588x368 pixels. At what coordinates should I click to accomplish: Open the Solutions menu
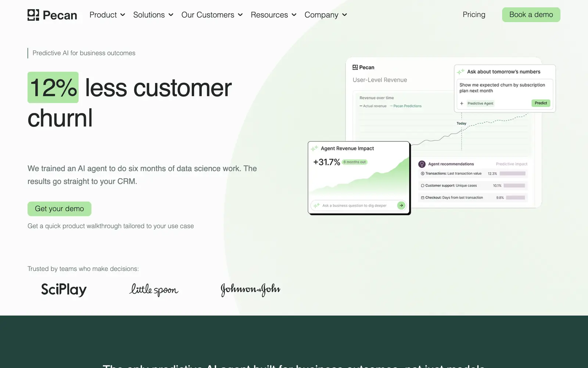pos(153,15)
